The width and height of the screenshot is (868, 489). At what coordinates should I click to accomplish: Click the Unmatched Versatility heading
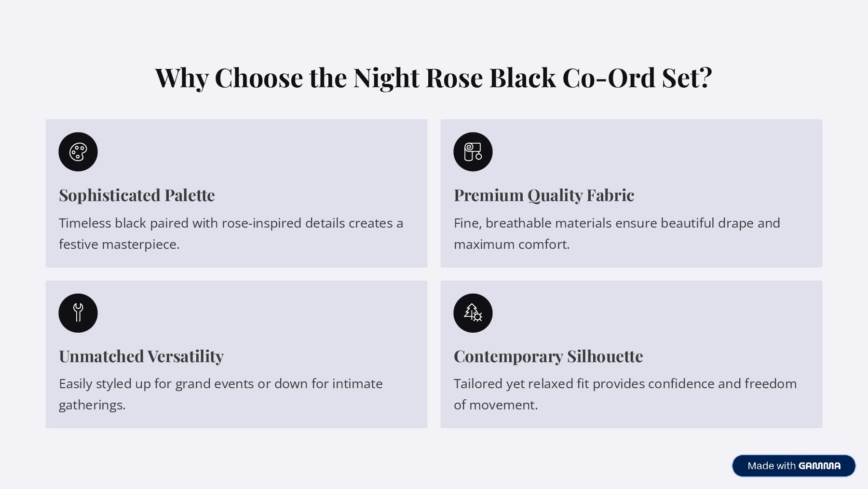(141, 356)
